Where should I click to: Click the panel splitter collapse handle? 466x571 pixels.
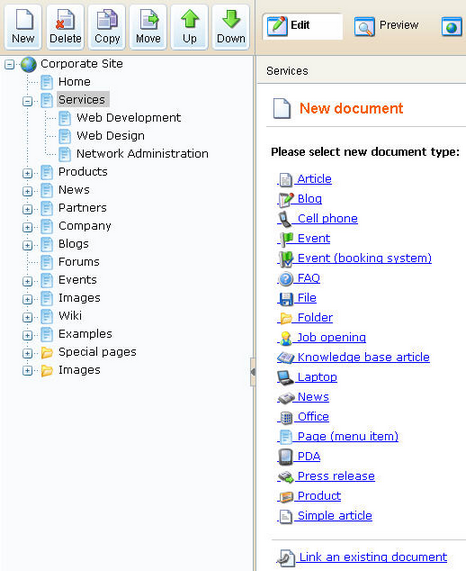(x=253, y=372)
